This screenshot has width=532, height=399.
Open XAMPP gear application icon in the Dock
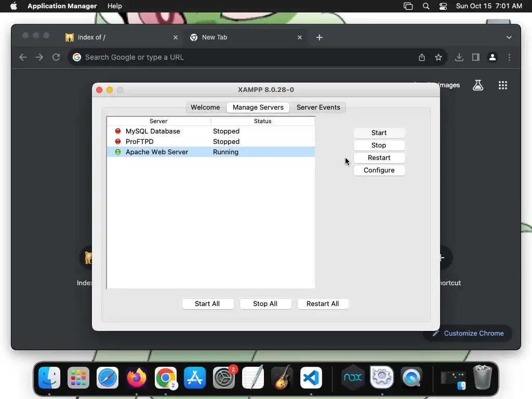click(x=382, y=377)
